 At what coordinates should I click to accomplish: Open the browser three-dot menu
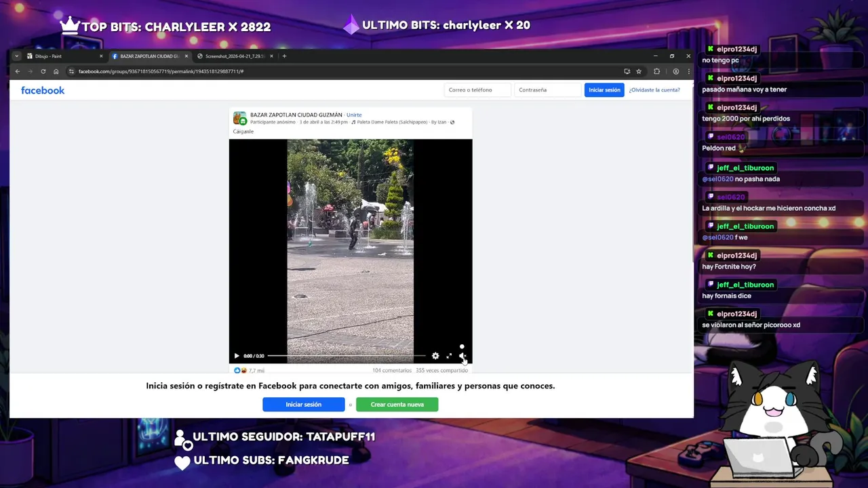688,71
